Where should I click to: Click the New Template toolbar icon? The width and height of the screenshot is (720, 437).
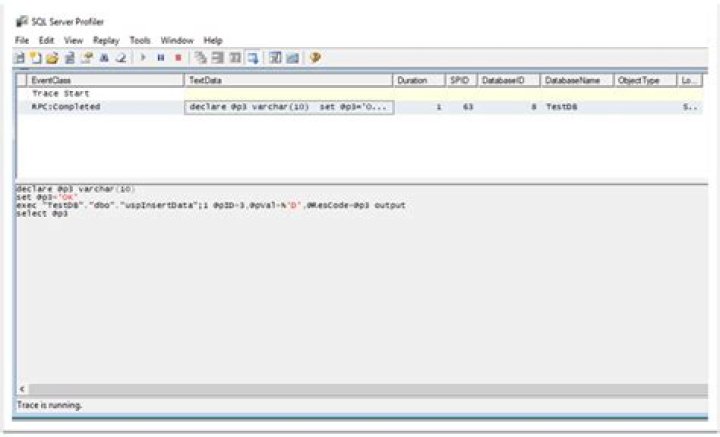click(x=35, y=58)
